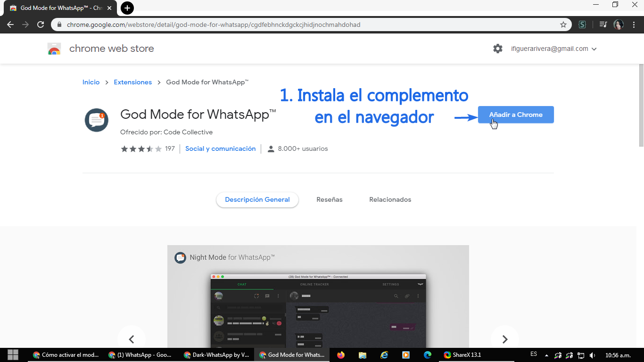Click the ES language indicator
This screenshot has height=362, width=644.
click(534, 354)
